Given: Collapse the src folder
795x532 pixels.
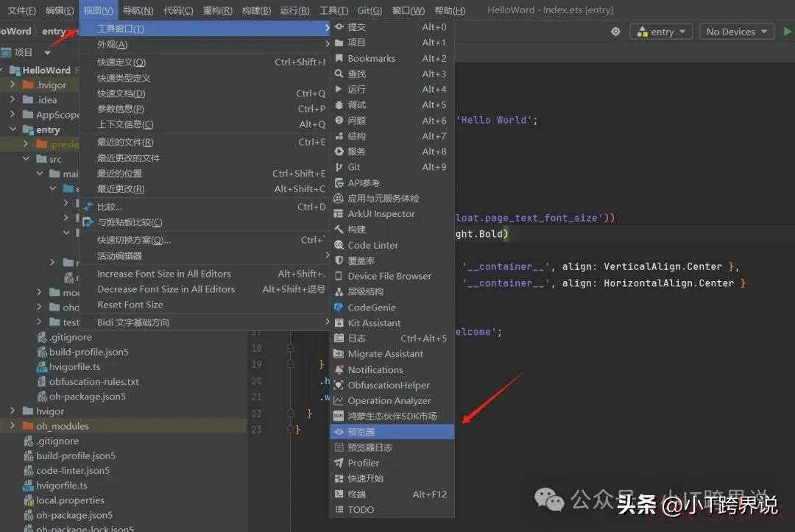Looking at the screenshot, I should click(26, 159).
